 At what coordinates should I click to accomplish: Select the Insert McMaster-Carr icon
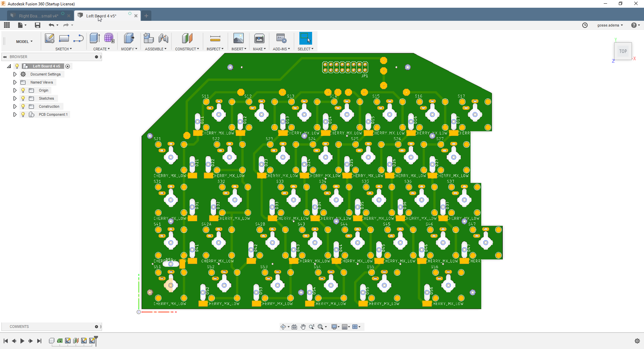[x=238, y=38]
